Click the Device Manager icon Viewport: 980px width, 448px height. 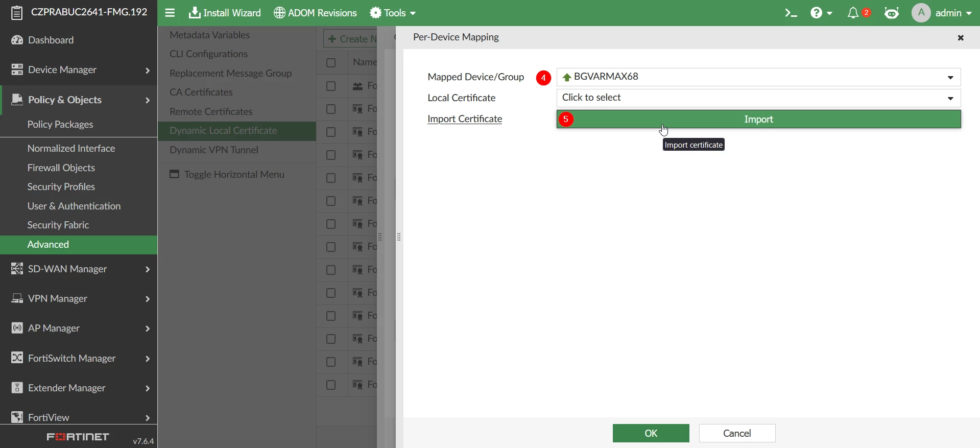(x=17, y=69)
